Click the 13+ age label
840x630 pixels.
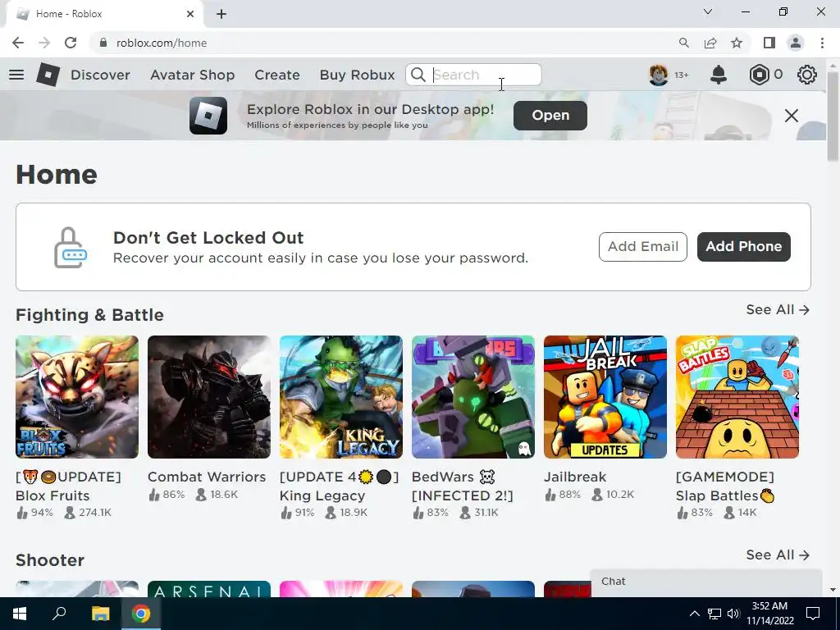(682, 75)
